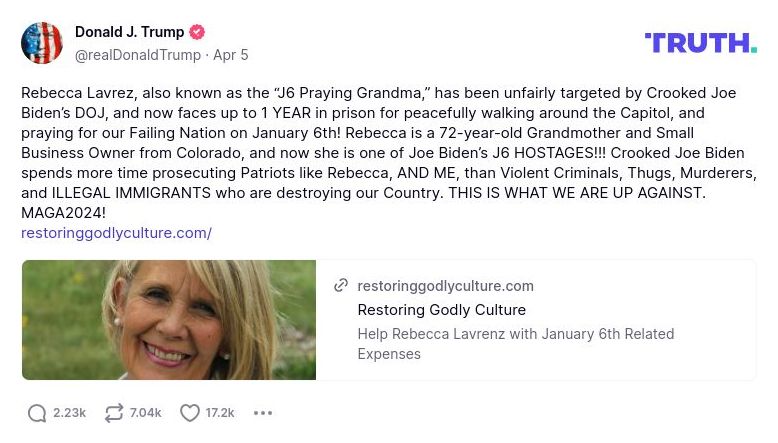The image size is (778, 443).
Task: Open the three-dot more options menu
Action: click(x=263, y=413)
